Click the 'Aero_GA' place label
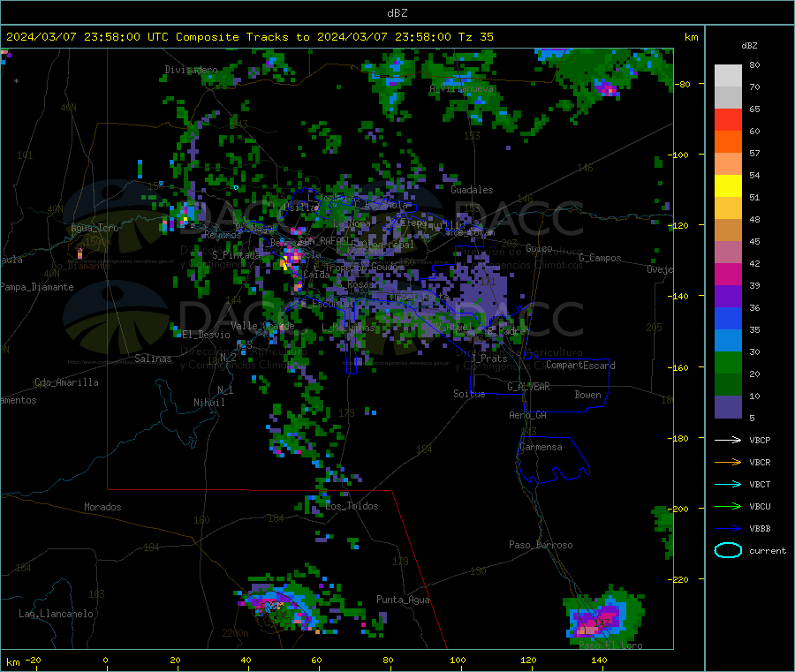 [x=528, y=415]
